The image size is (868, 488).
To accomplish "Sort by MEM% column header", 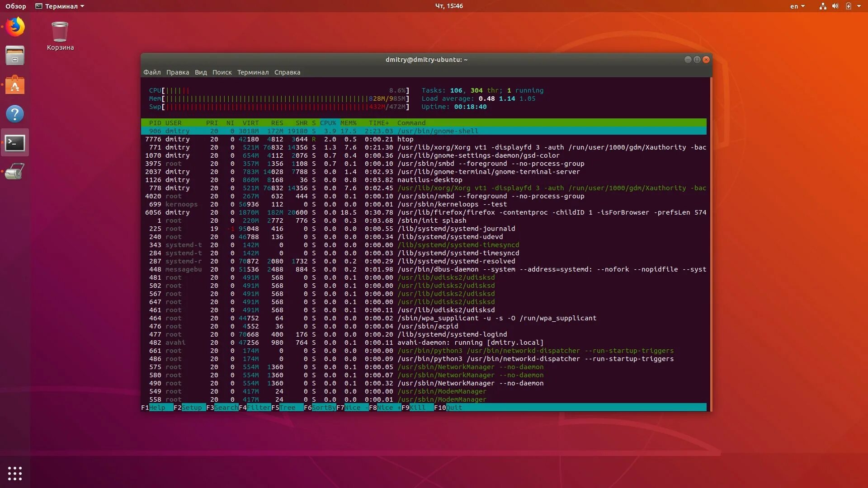I will tap(348, 123).
